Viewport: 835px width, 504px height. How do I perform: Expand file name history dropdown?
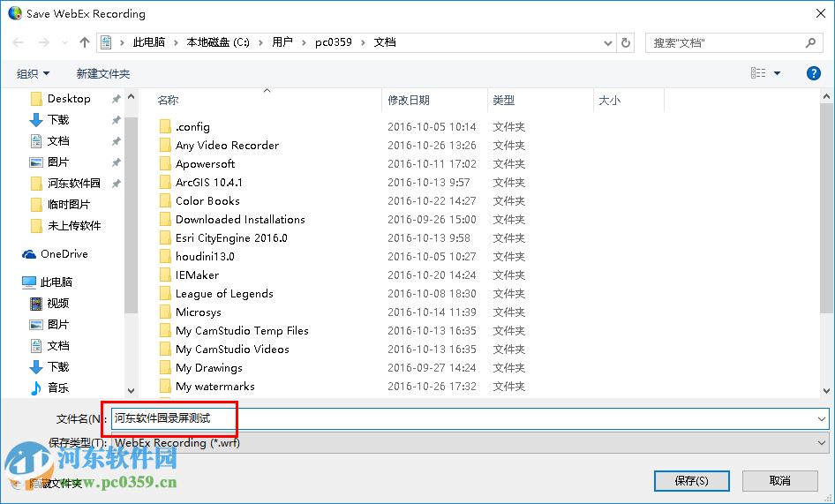click(x=821, y=419)
